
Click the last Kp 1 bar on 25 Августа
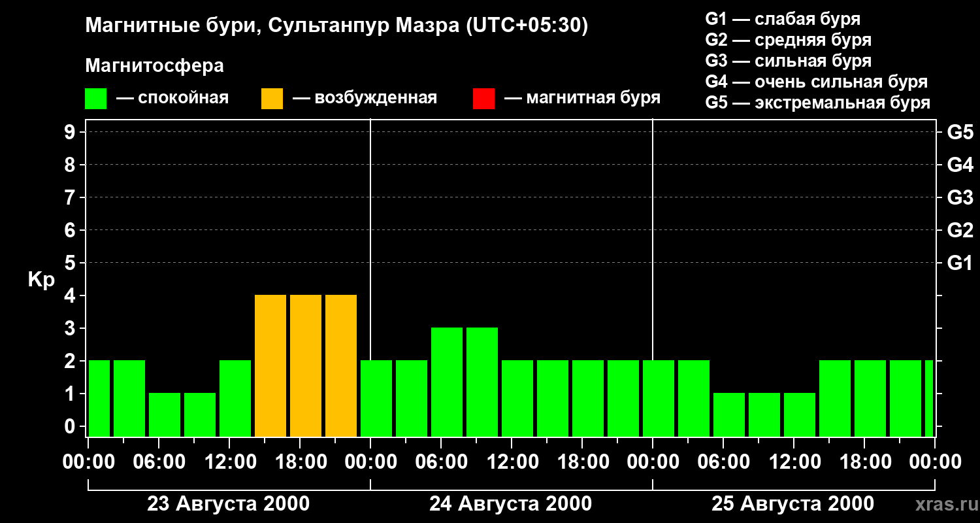[x=800, y=414]
